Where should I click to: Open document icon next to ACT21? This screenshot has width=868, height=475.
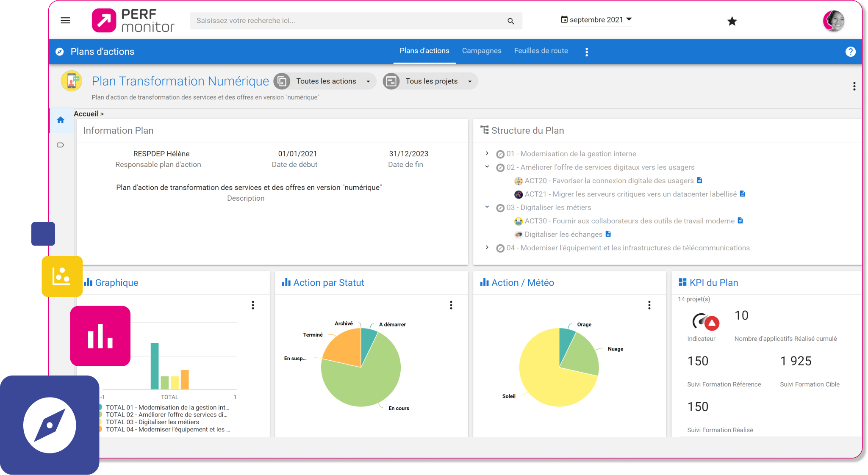[x=743, y=194]
